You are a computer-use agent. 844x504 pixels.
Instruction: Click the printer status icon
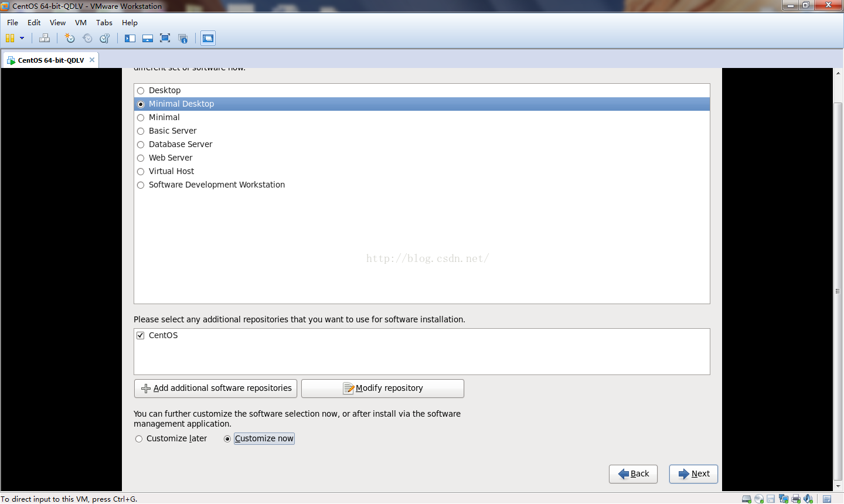tap(796, 499)
